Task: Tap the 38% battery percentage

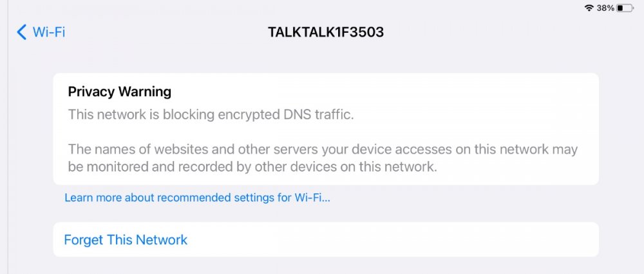Action: [605, 8]
